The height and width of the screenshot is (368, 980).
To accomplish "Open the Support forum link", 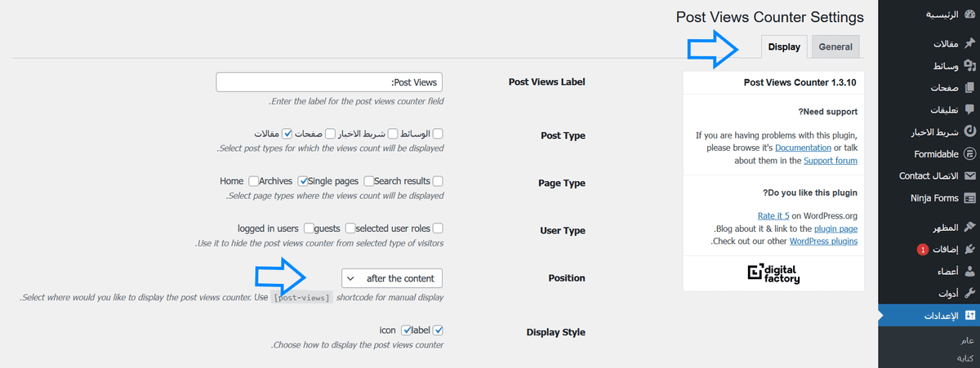I will coord(830,161).
